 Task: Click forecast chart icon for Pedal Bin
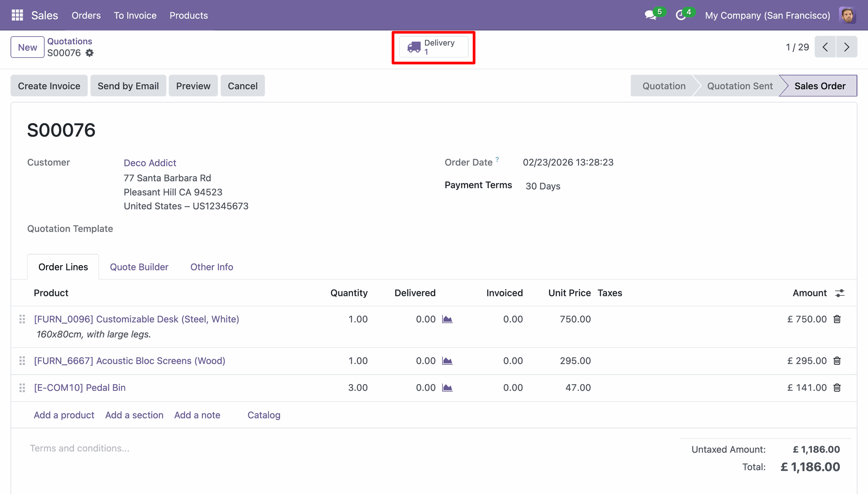point(447,388)
